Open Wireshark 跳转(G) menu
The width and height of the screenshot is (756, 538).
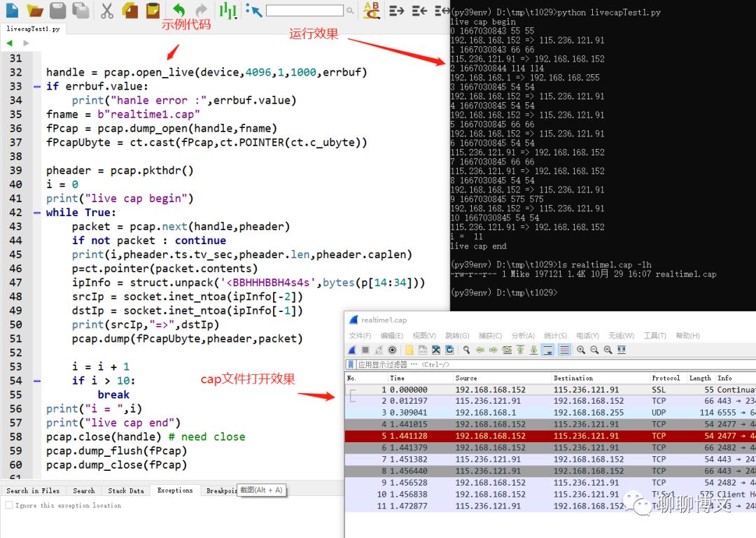[457, 336]
